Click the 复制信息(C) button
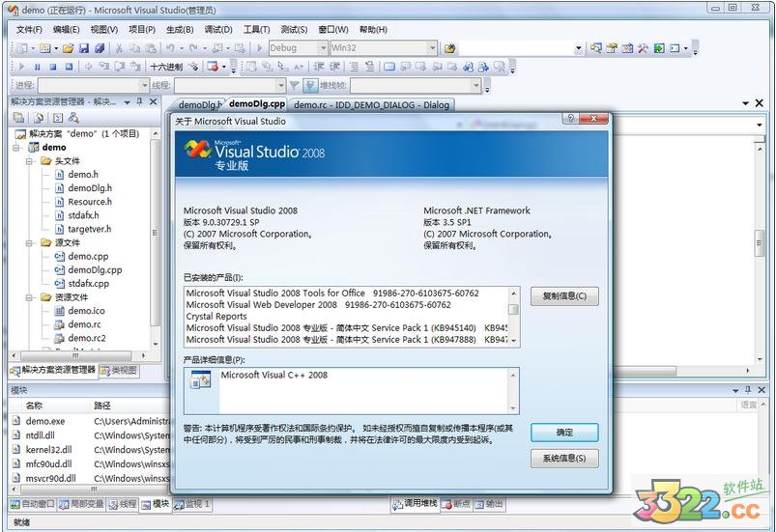 [564, 295]
